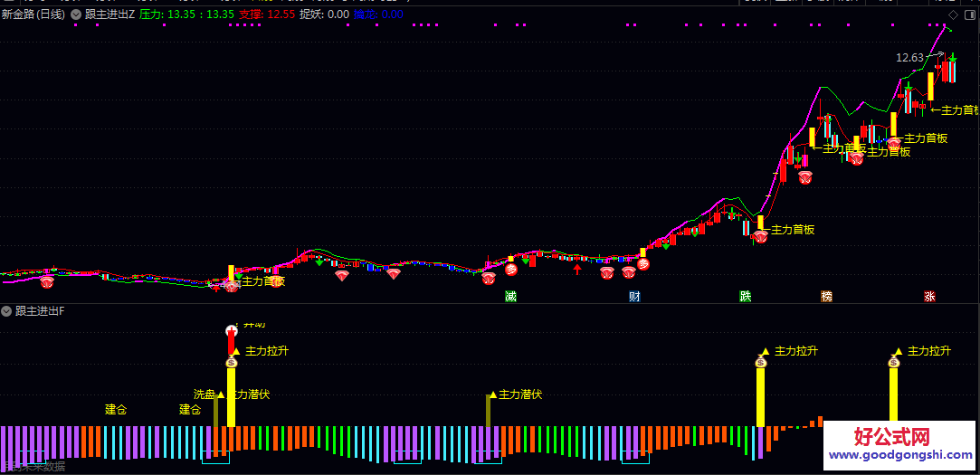Image resolution: width=980 pixels, height=475 pixels.
Task: Click the last 主力拉升 label on the right
Action: pos(929,351)
